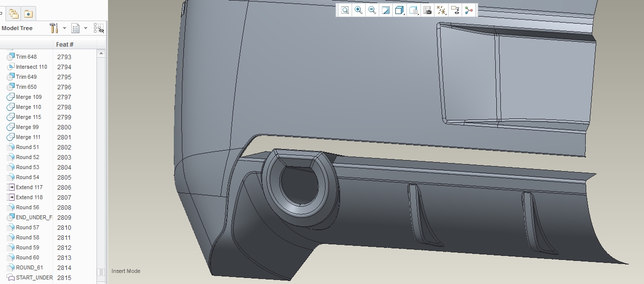
Task: Select Round 53 feature
Action: click(28, 167)
